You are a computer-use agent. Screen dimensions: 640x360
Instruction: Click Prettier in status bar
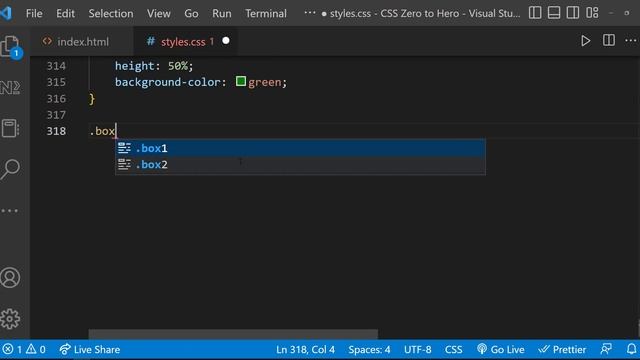point(562,350)
